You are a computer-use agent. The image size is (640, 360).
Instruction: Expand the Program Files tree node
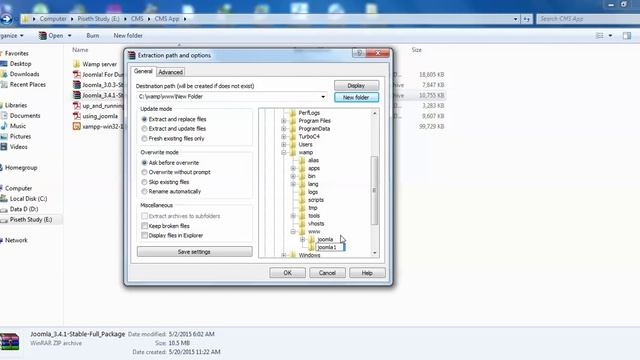(x=284, y=121)
